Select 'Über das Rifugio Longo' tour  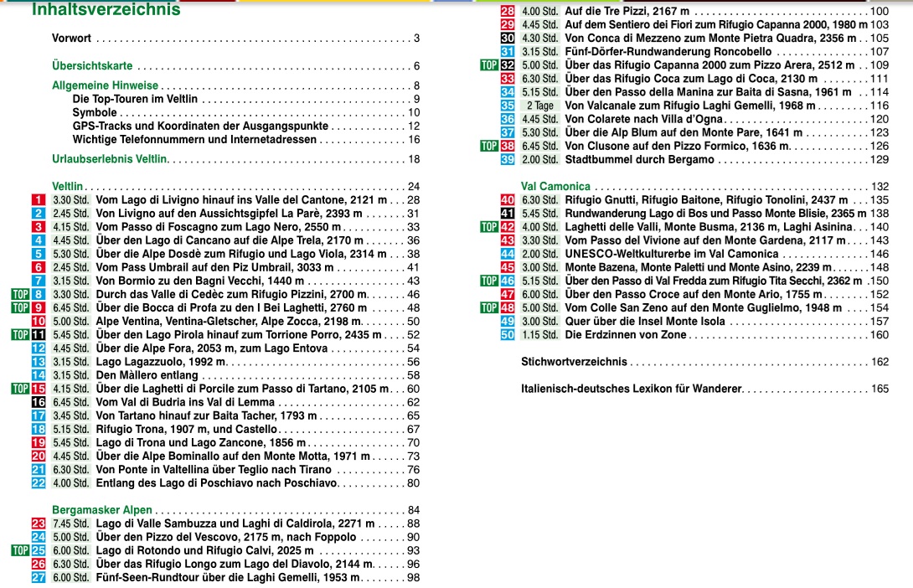[x=235, y=564]
